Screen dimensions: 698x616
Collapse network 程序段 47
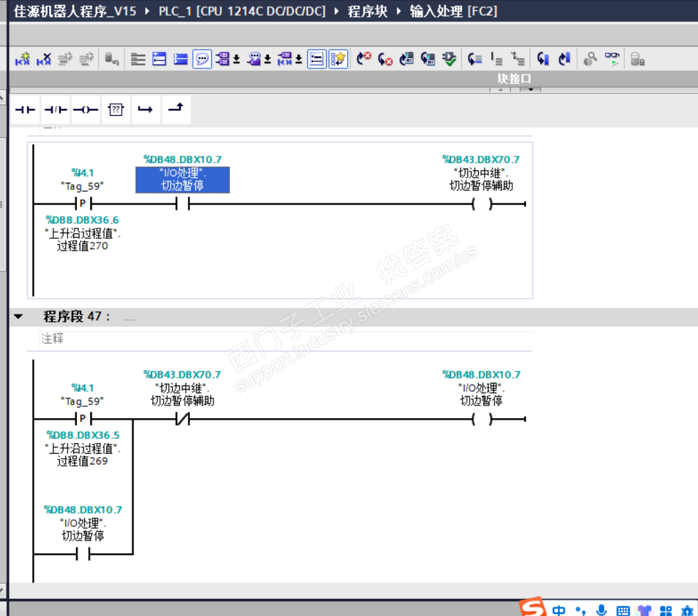tap(18, 317)
